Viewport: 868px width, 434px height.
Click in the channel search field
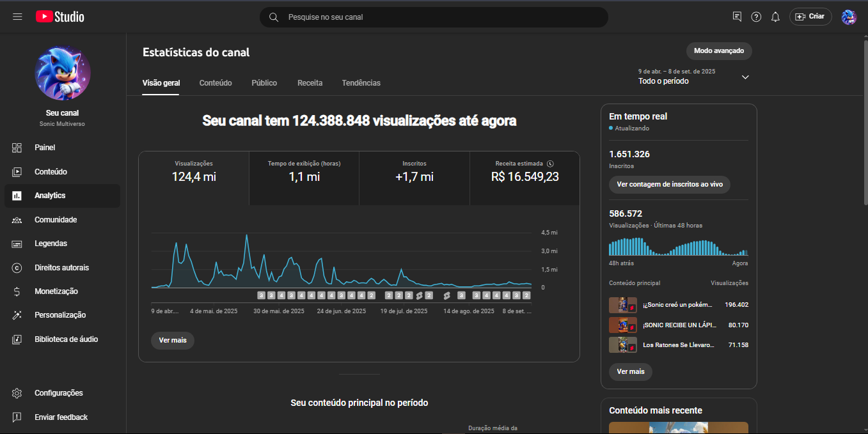point(441,17)
